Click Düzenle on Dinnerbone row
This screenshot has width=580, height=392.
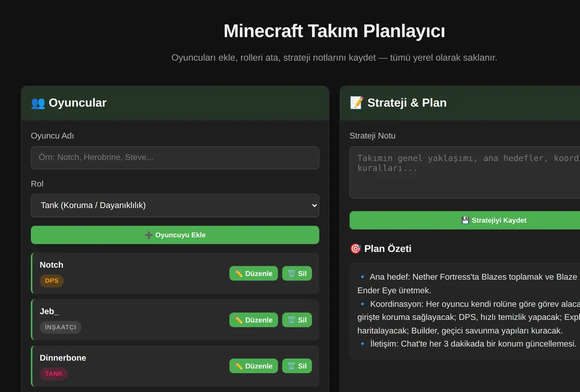click(x=254, y=366)
